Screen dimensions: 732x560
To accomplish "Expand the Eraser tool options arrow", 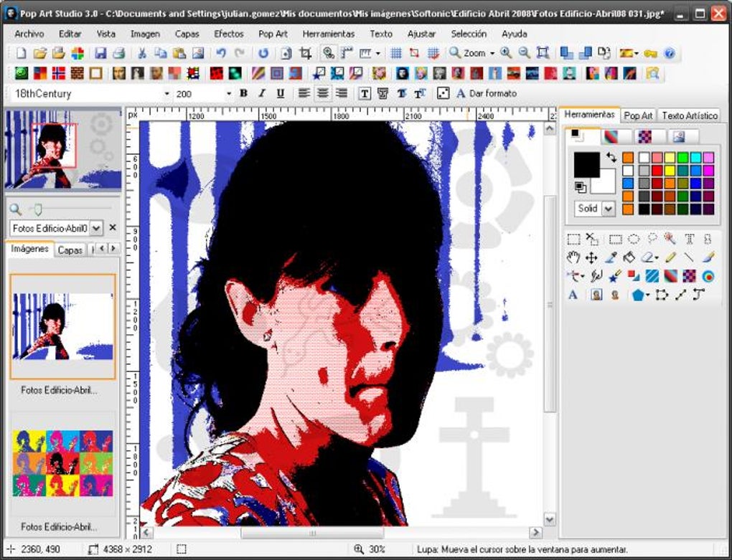I will click(x=657, y=257).
